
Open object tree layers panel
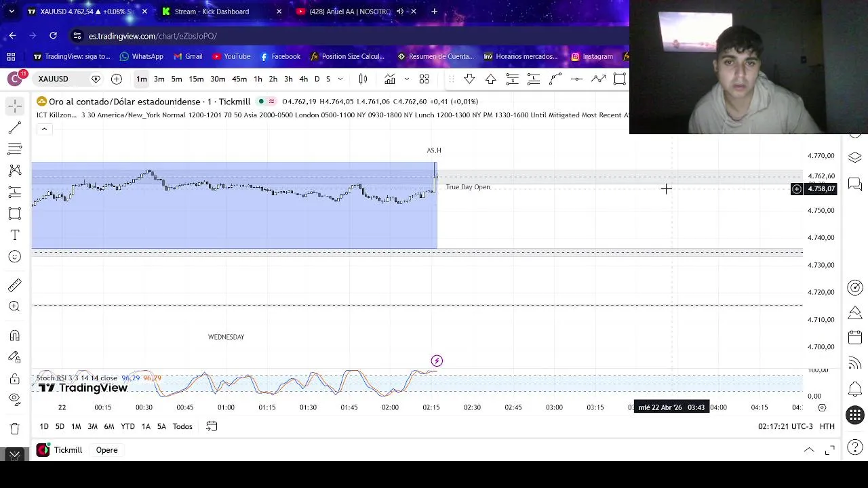point(855,157)
